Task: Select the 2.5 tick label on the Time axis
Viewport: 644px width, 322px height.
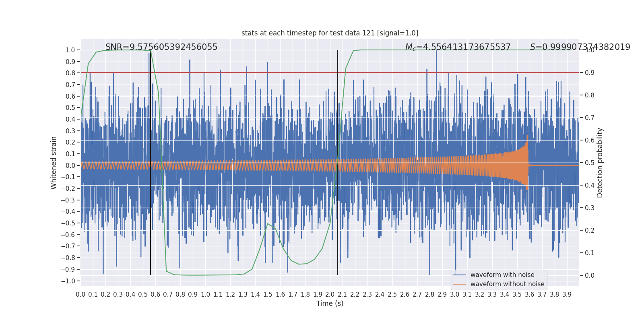Action: tap(392, 295)
